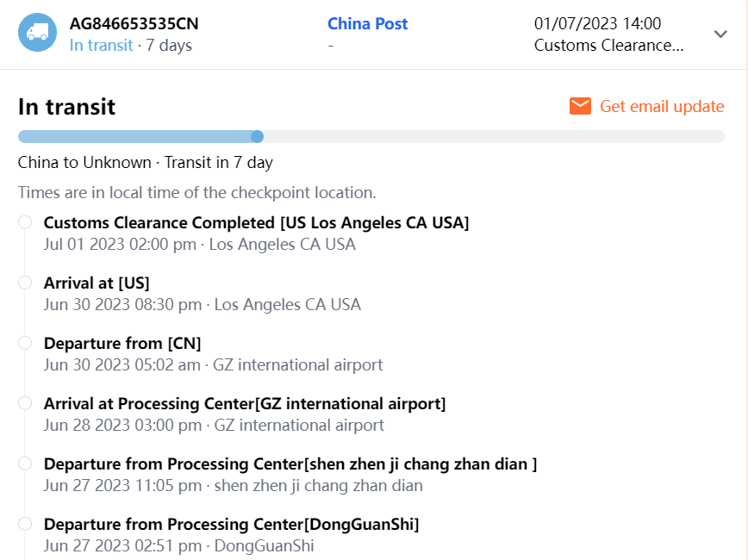
Task: Click the GZ international airport arrival marker
Action: (x=25, y=403)
